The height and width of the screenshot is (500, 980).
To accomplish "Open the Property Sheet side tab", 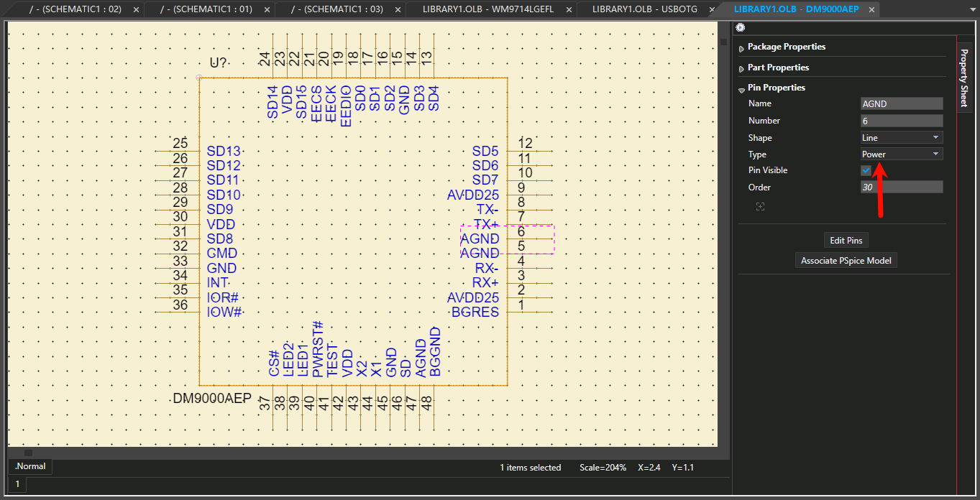I will click(964, 78).
